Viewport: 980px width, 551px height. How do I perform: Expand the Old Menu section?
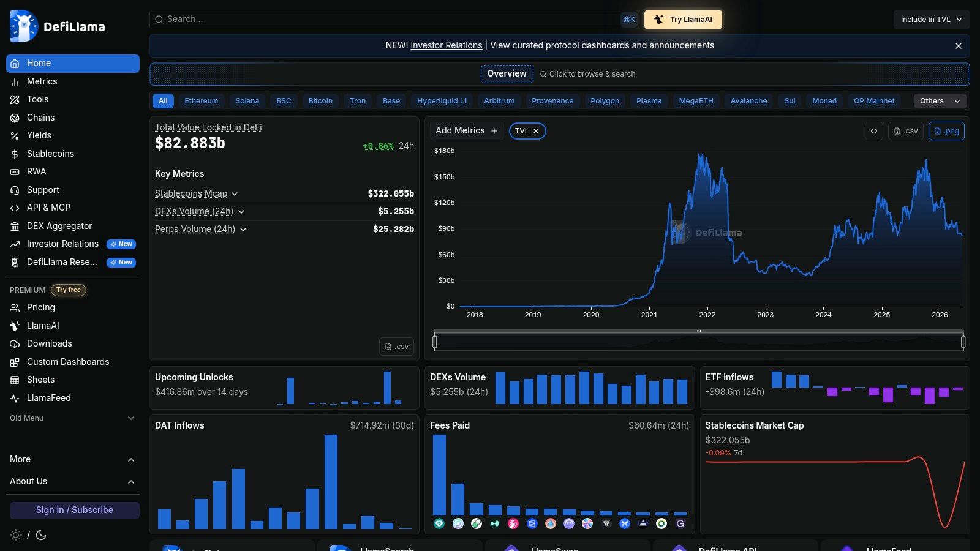click(x=72, y=418)
